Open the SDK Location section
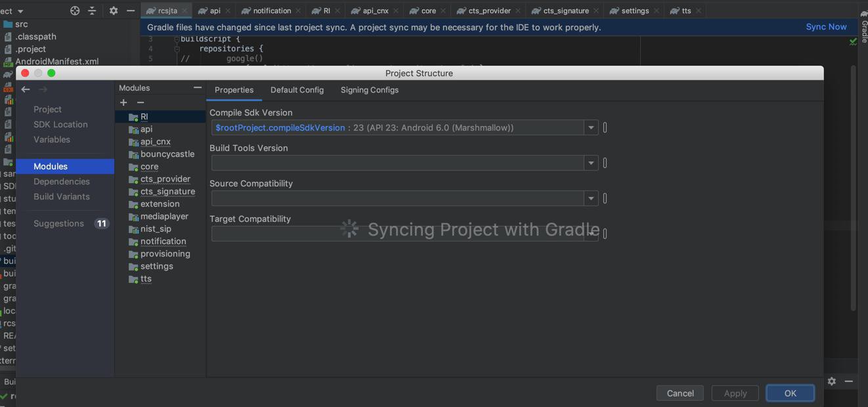This screenshot has height=407, width=868. pyautogui.click(x=60, y=124)
